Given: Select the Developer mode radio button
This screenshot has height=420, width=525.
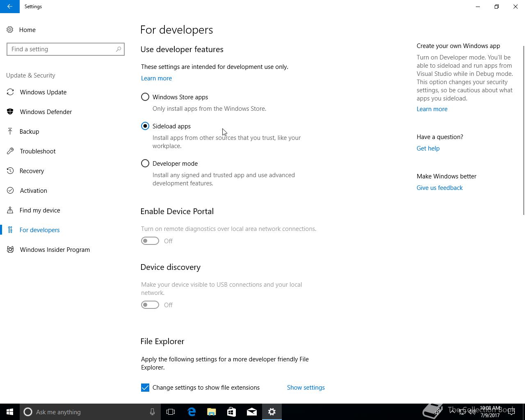Looking at the screenshot, I should point(145,164).
